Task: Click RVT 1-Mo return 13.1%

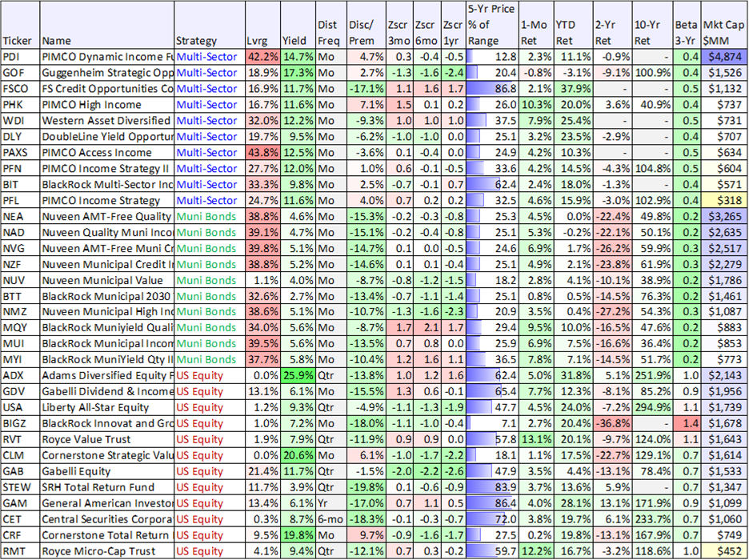Action: click(536, 440)
